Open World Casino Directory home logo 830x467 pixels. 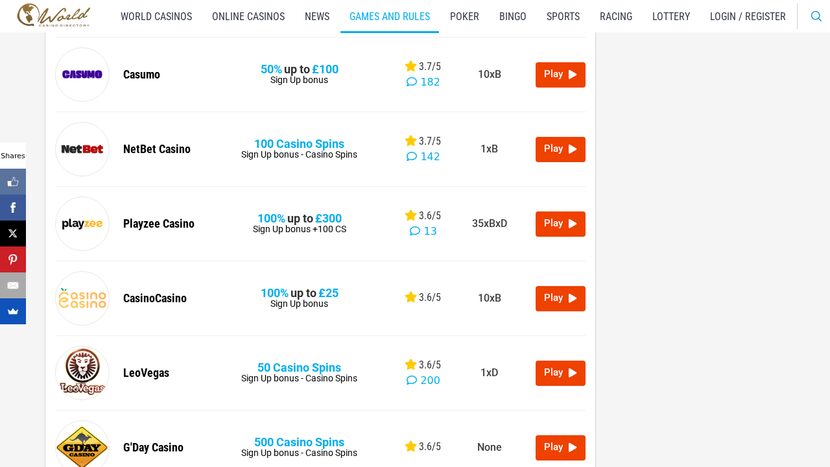(x=54, y=16)
